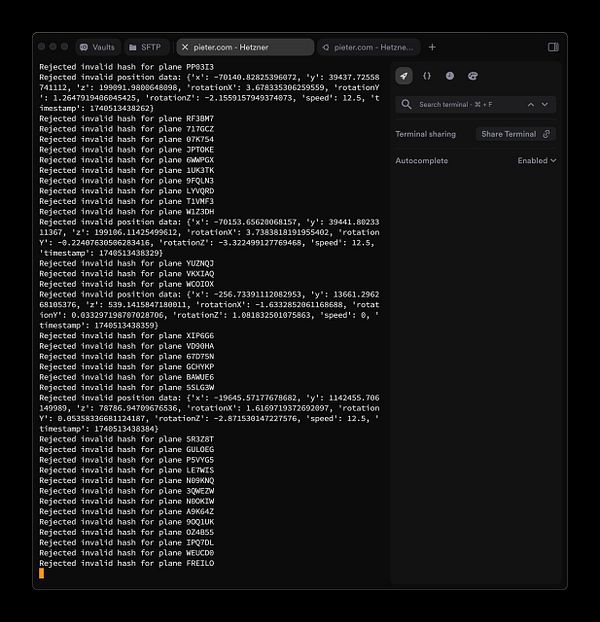Image resolution: width=600 pixels, height=622 pixels.
Task: Jump to previous search match arrow
Action: (x=531, y=104)
